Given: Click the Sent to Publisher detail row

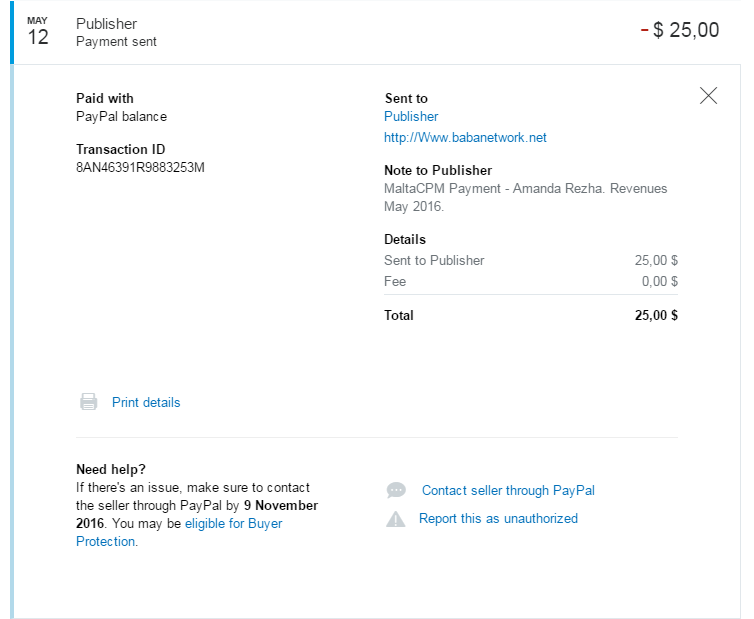Looking at the screenshot, I should (531, 261).
